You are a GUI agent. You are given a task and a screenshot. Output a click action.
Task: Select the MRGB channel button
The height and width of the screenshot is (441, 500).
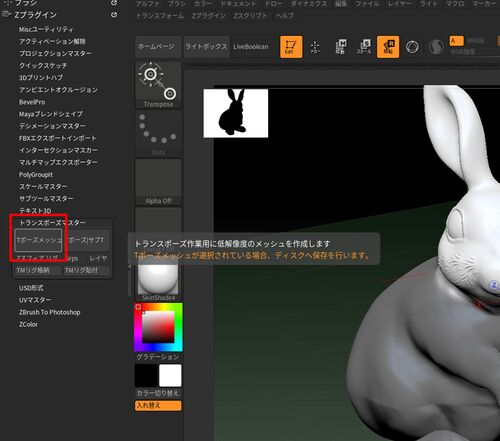tap(475, 41)
